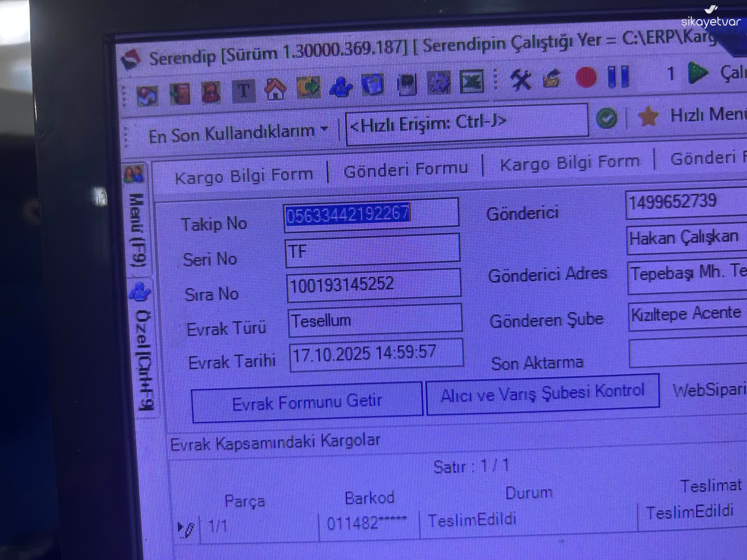Image resolution: width=747 pixels, height=560 pixels.
Task: Click the Seri No field containing TF
Action: click(373, 251)
